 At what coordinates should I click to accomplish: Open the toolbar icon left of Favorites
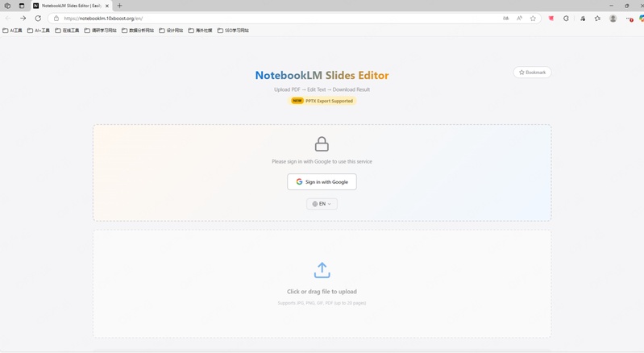[x=583, y=18]
